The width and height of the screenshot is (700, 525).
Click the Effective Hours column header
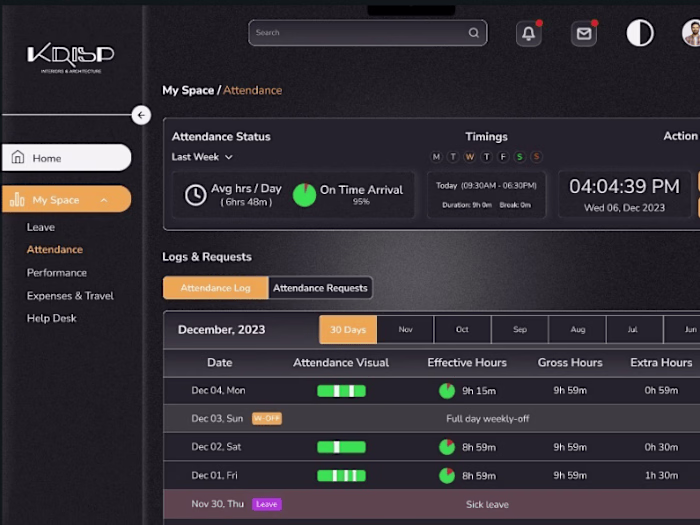pos(467,362)
